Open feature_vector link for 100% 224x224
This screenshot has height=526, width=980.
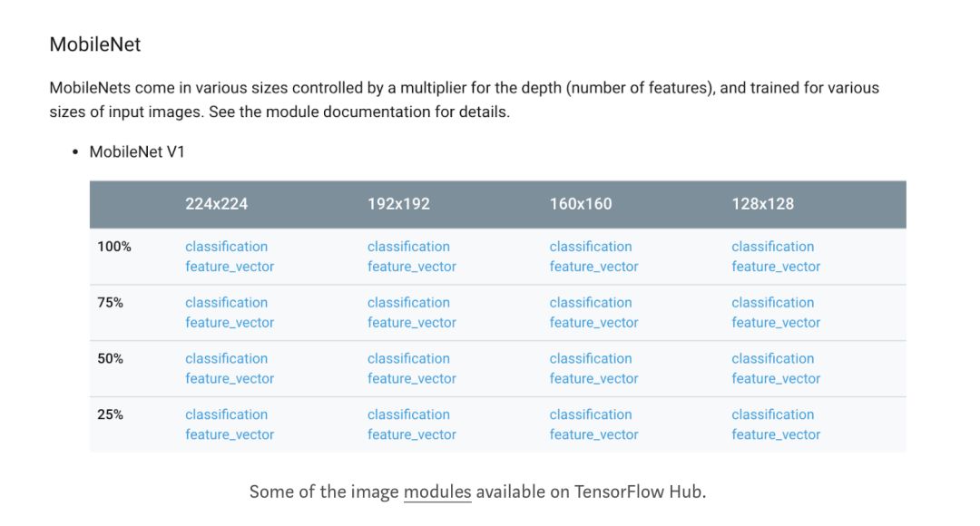[x=230, y=267]
